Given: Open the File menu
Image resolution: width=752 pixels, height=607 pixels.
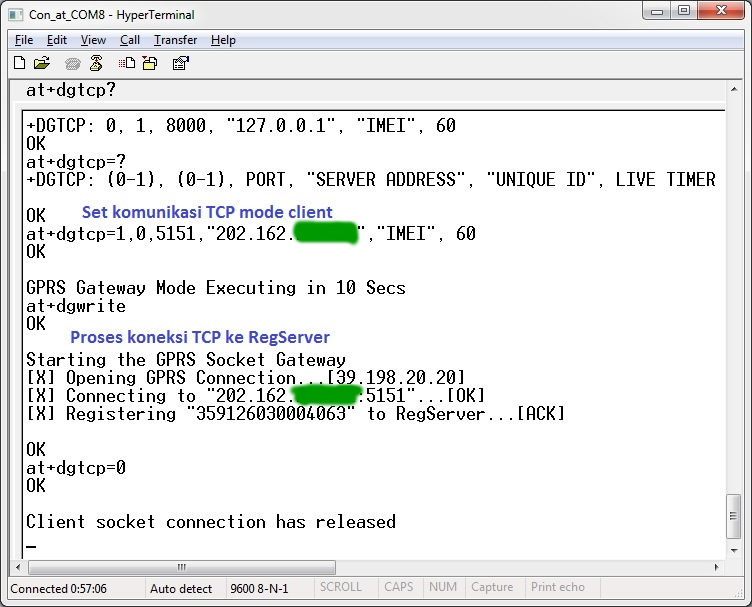Looking at the screenshot, I should tap(24, 40).
